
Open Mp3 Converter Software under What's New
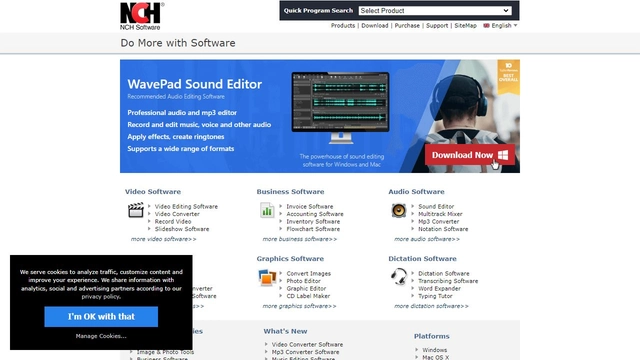tap(305, 352)
